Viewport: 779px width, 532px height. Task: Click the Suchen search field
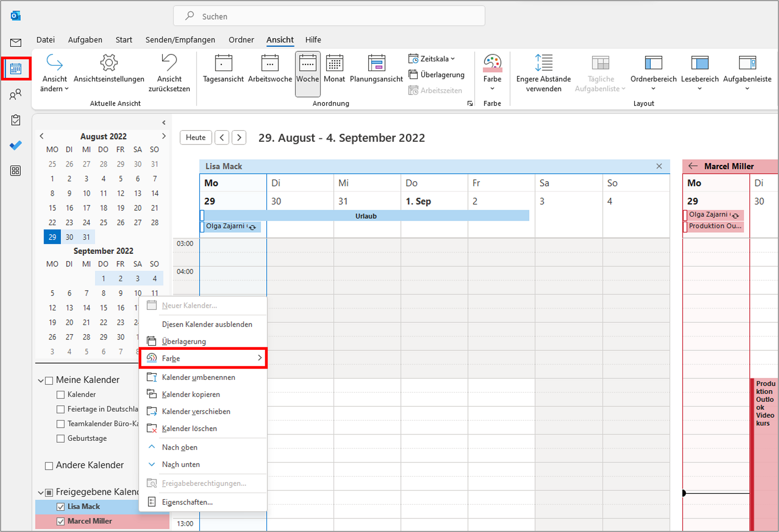(x=329, y=16)
